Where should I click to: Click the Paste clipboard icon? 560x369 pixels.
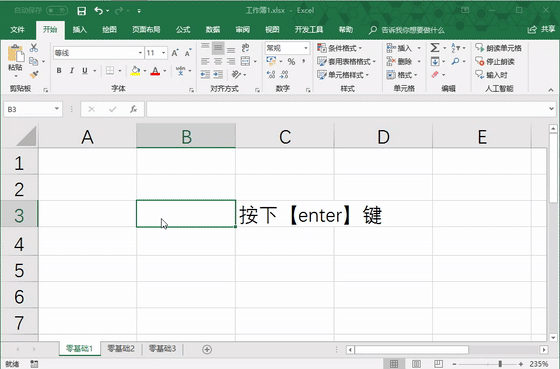pyautogui.click(x=16, y=53)
